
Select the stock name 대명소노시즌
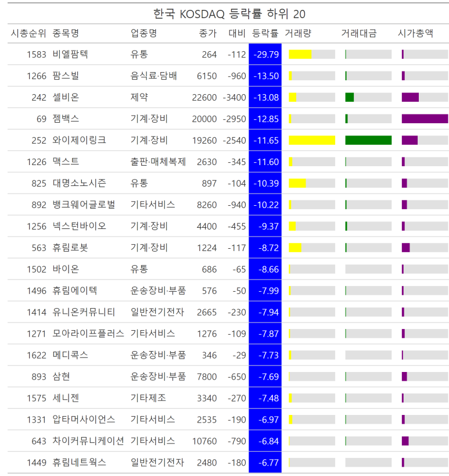click(x=79, y=183)
